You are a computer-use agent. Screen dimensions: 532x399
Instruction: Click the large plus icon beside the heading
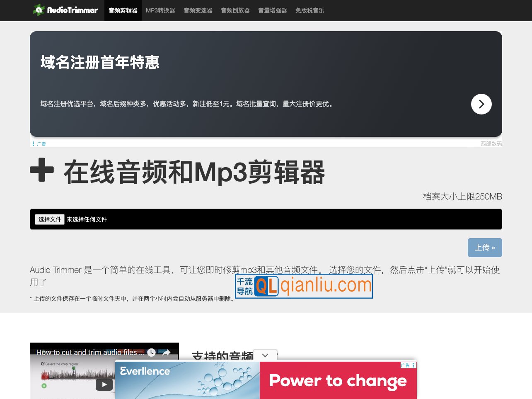pyautogui.click(x=42, y=170)
